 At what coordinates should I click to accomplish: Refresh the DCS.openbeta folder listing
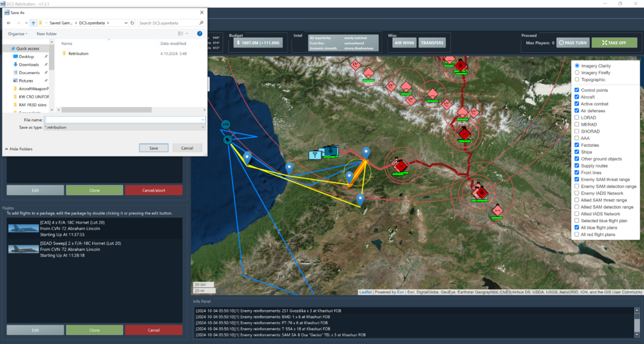pyautogui.click(x=132, y=23)
